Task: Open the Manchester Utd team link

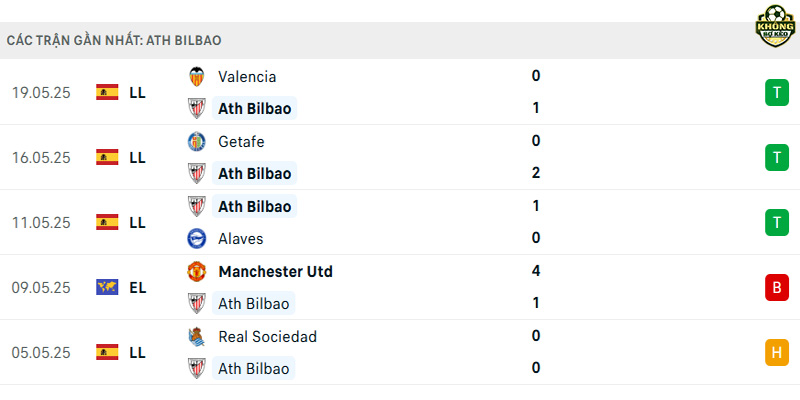Action: click(276, 271)
